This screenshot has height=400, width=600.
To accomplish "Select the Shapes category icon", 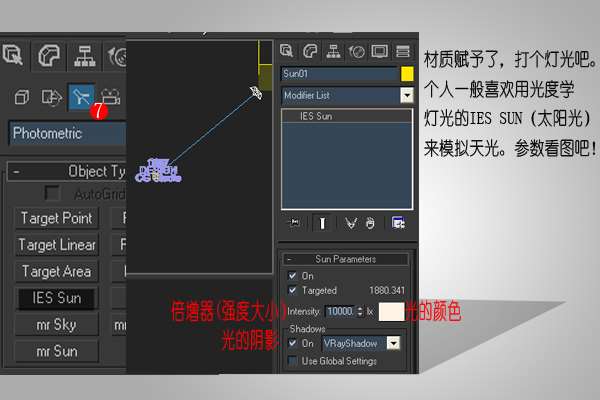I will tap(52, 97).
